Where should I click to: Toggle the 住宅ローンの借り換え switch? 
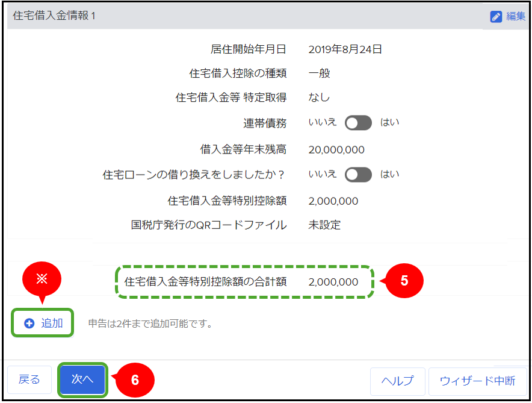pos(358,175)
